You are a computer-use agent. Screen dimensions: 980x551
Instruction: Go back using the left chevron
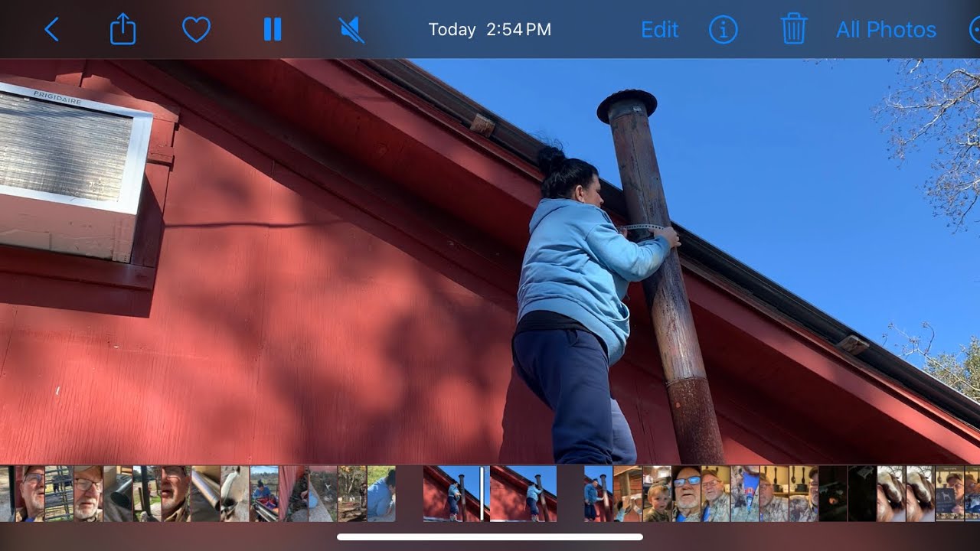(52, 30)
